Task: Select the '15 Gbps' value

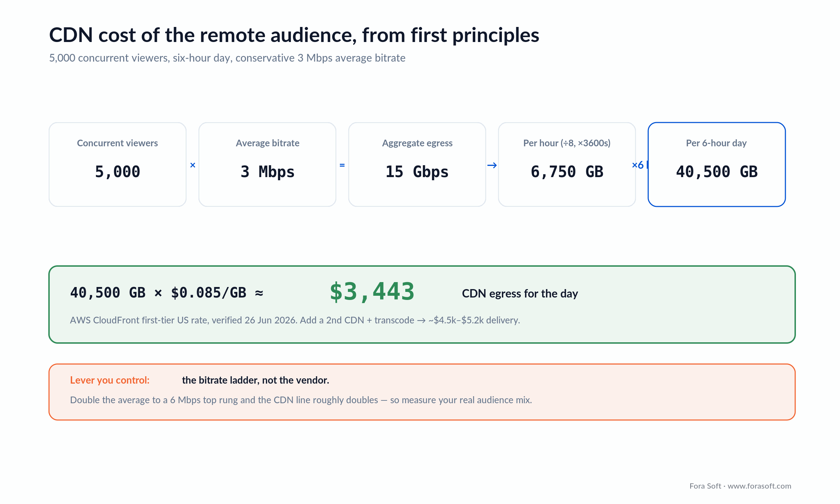Action: (417, 171)
